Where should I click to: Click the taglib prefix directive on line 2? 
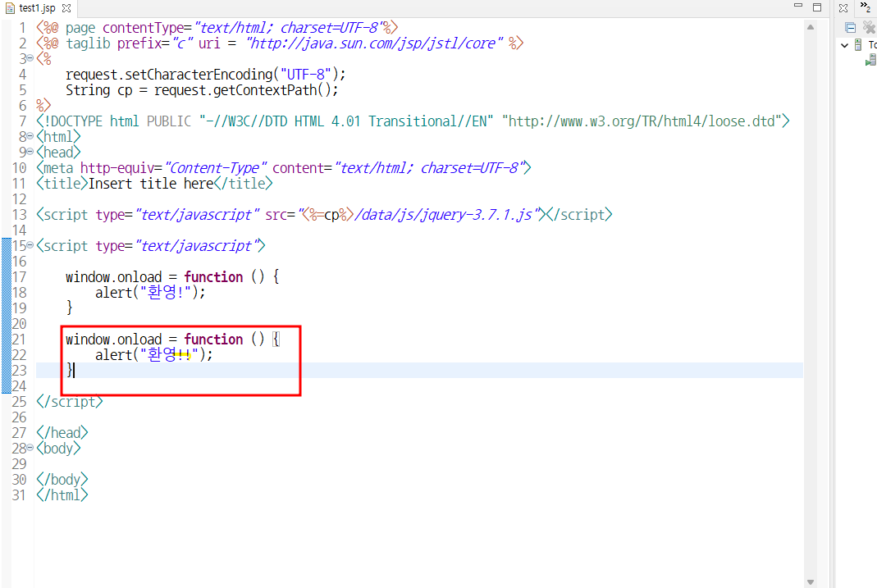280,43
